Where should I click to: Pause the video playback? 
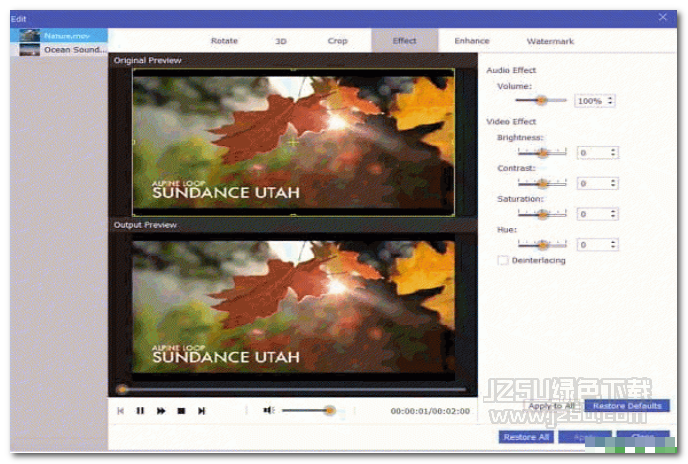(140, 410)
